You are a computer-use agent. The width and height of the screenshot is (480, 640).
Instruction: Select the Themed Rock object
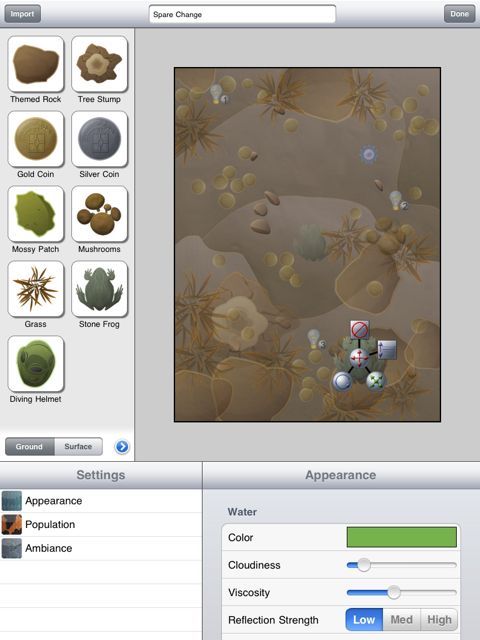(x=36, y=64)
